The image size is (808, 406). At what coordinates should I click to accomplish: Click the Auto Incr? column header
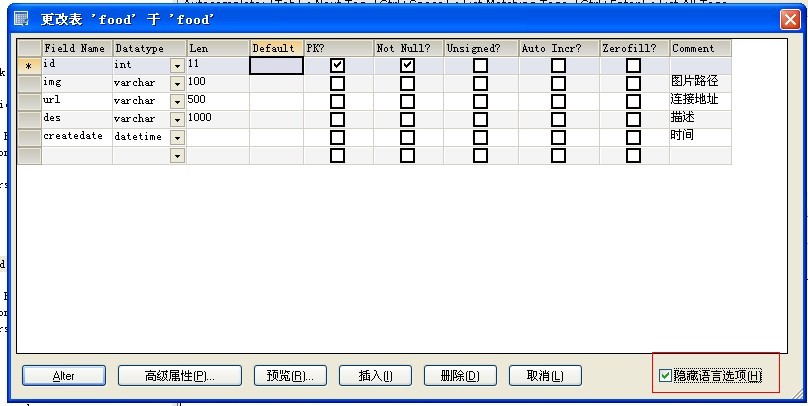coord(559,48)
